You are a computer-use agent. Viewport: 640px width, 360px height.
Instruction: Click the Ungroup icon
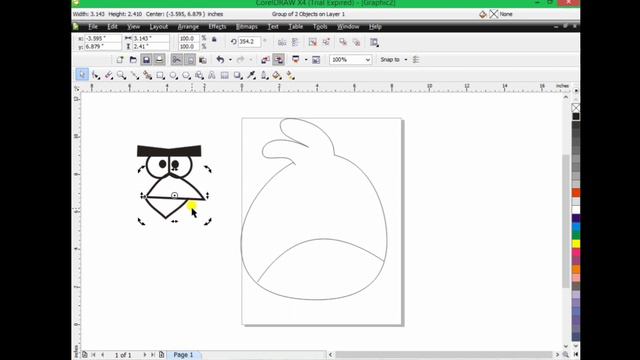[313, 42]
